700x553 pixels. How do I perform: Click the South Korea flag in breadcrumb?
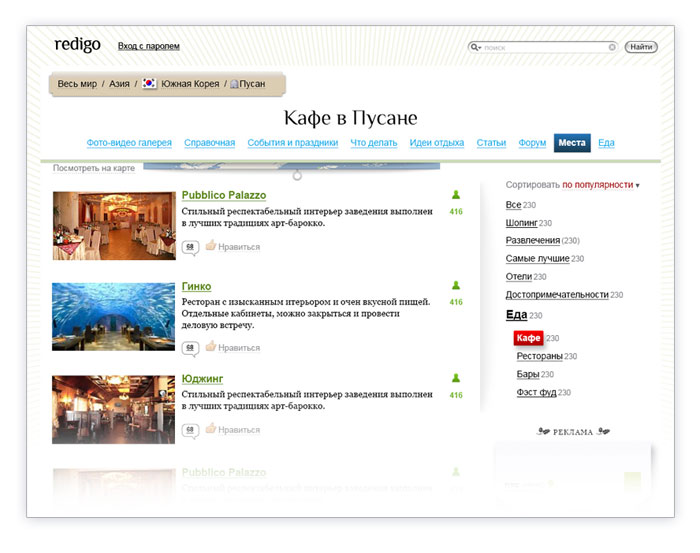[x=150, y=84]
